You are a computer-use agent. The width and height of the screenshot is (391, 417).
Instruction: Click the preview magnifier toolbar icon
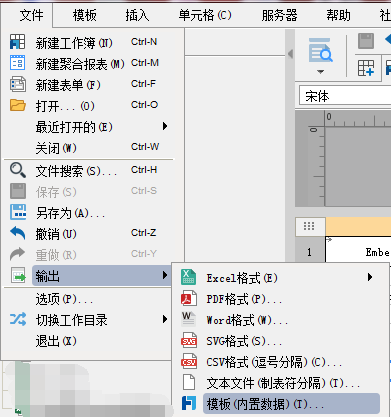(320, 50)
